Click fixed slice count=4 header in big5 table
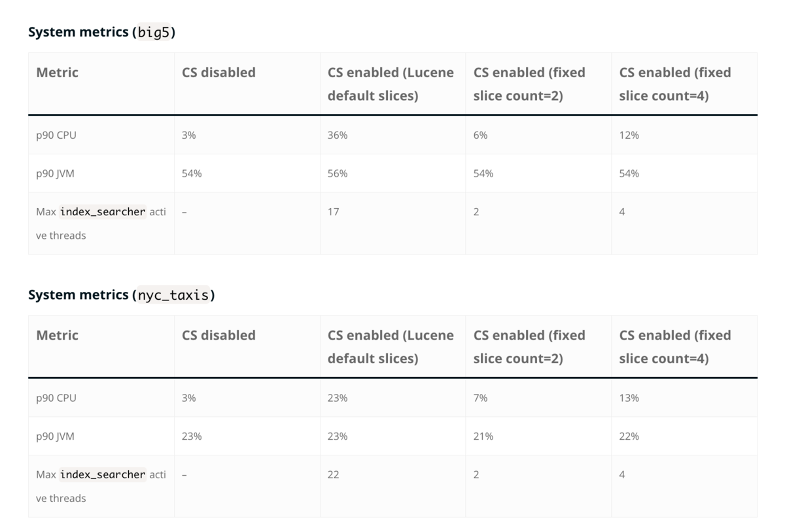Screen dimensions: 785x532 pyautogui.click(x=675, y=84)
